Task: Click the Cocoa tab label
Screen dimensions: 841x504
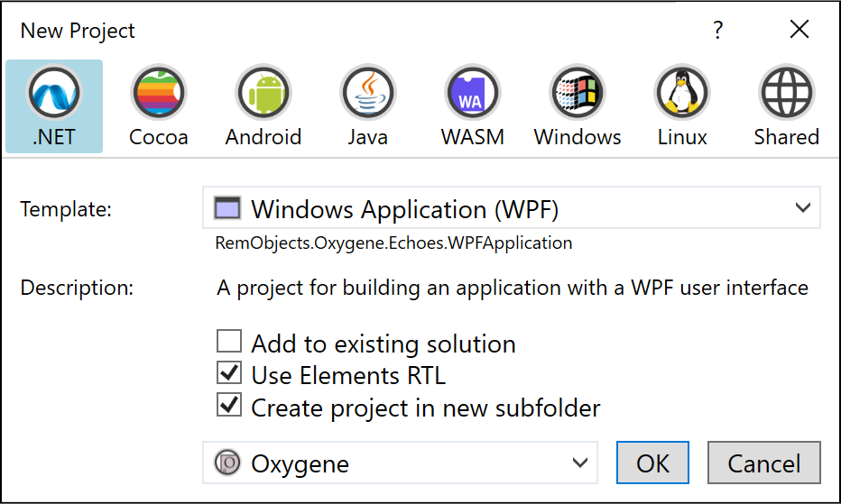Action: (x=159, y=137)
